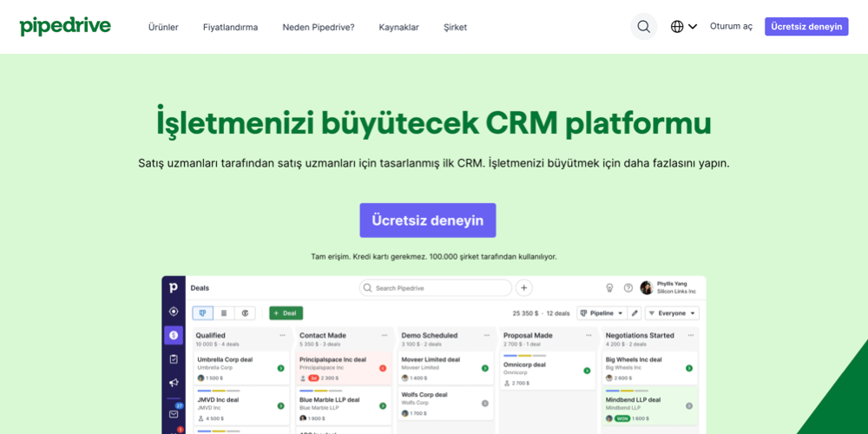
Task: Click the Pipedrive logo in header
Action: tap(65, 26)
